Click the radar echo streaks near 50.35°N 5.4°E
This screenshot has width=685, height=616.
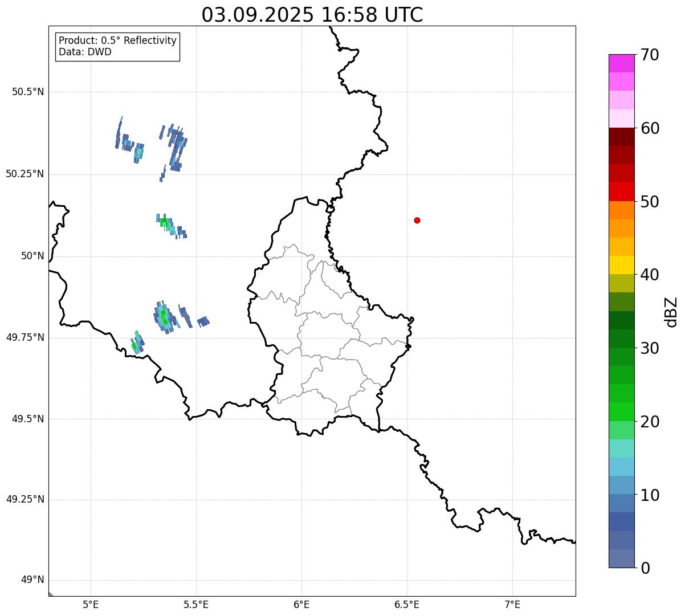tap(173, 152)
